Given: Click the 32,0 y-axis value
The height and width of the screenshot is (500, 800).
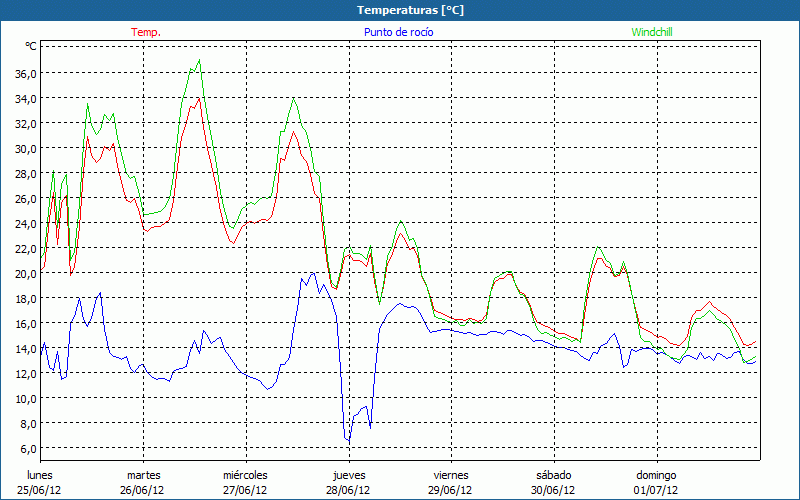Looking at the screenshot, I should [x=25, y=123].
